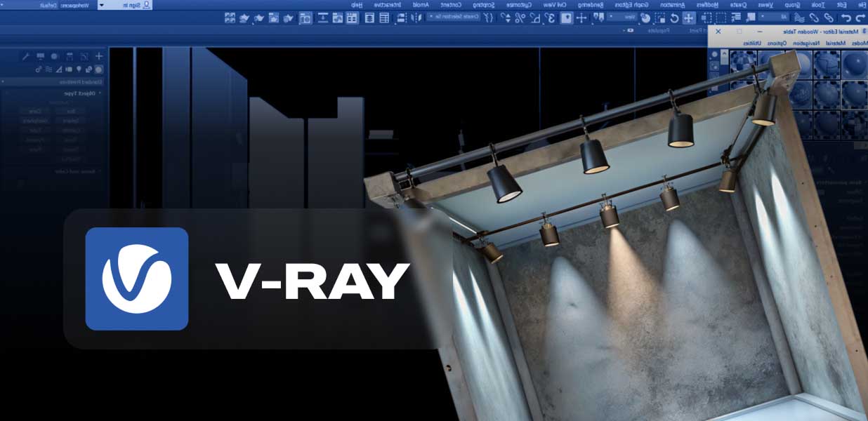868x421 pixels.
Task: Expand the Name and Color rollout
Action: (x=76, y=171)
